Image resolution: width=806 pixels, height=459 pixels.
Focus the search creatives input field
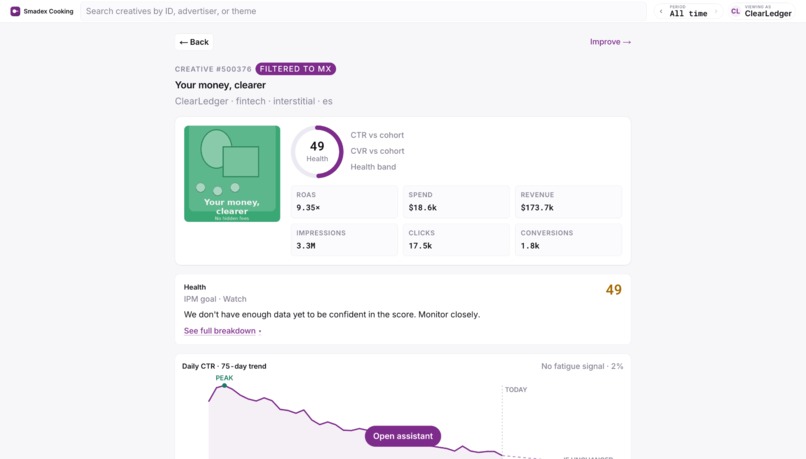[363, 11]
